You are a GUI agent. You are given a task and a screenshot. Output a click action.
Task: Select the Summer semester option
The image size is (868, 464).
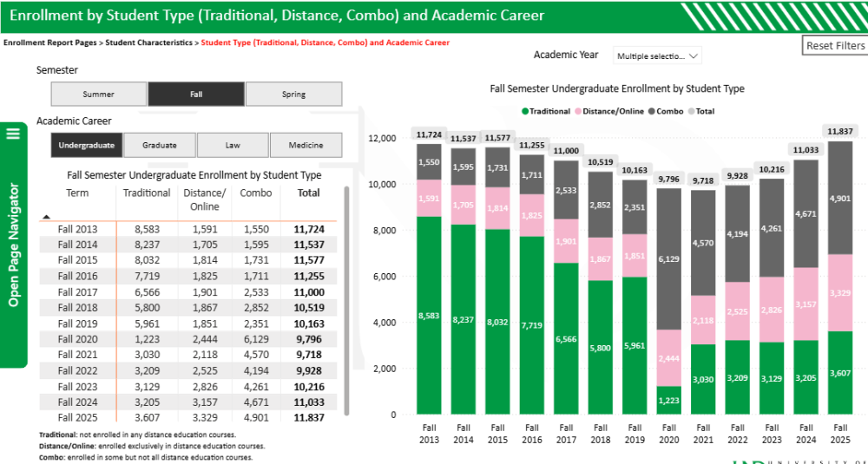pos(99,94)
